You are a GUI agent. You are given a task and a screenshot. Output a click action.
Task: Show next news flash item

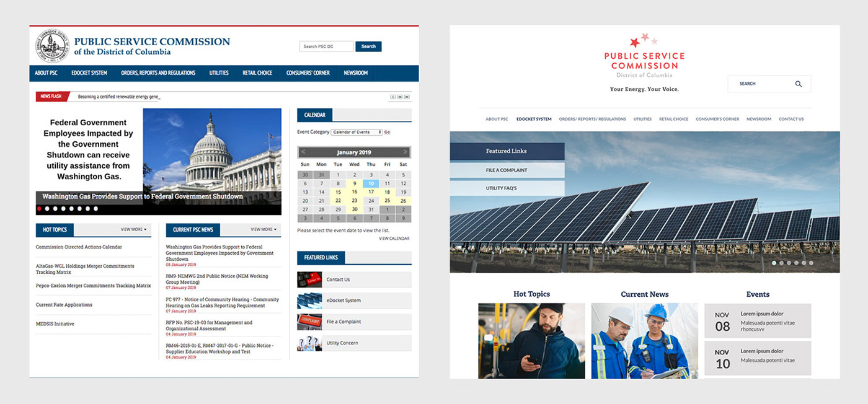point(408,97)
